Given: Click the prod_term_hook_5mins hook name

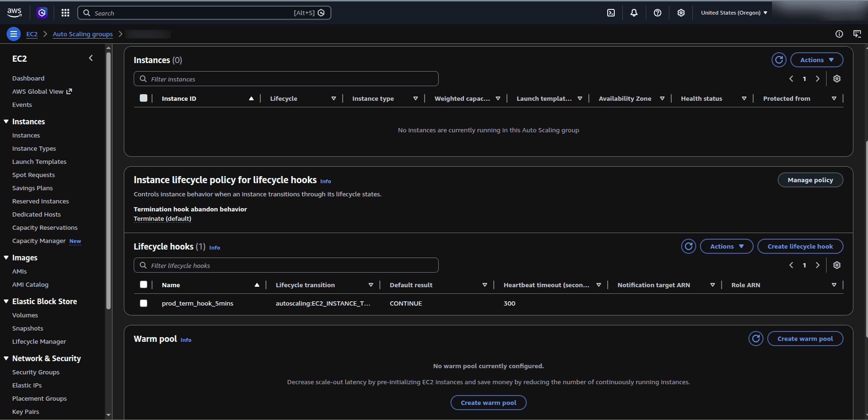Looking at the screenshot, I should point(198,303).
